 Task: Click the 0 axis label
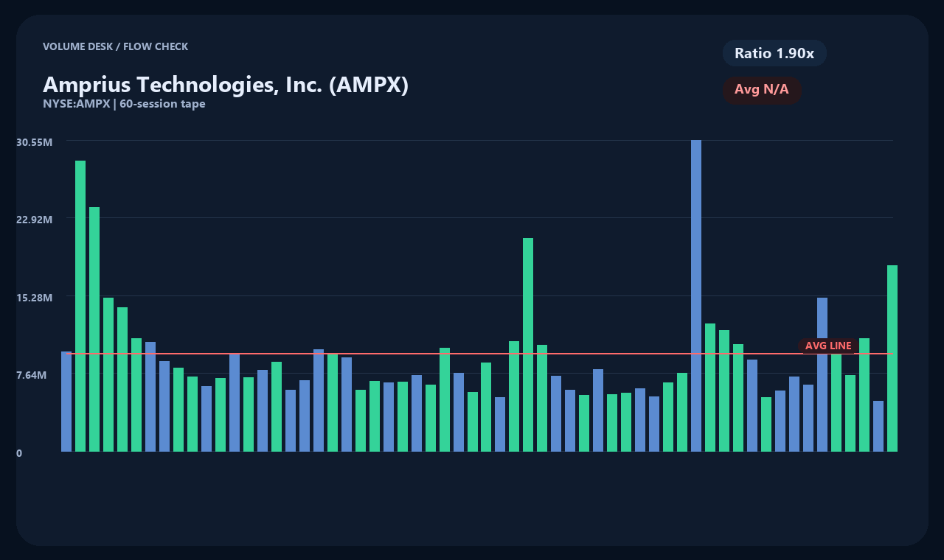pos(19,453)
